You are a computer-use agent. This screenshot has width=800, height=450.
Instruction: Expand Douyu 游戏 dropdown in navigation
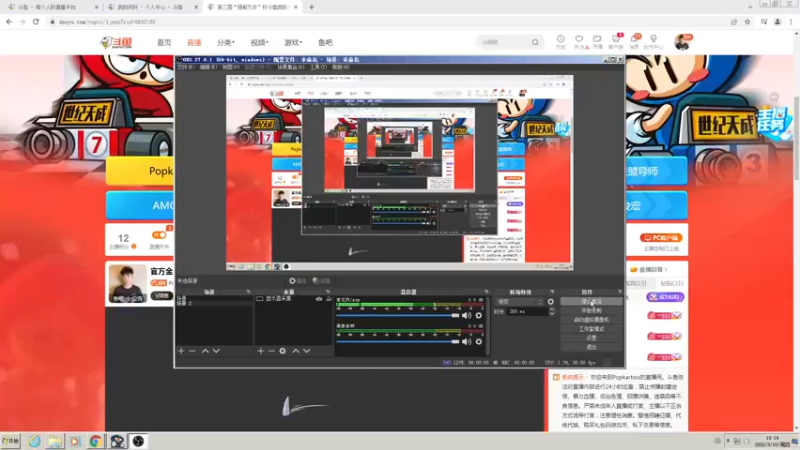pos(293,42)
